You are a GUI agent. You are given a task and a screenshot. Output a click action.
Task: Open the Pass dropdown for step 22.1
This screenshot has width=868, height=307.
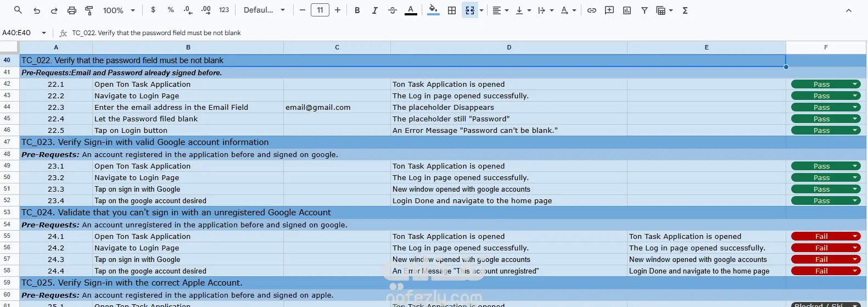click(x=826, y=84)
